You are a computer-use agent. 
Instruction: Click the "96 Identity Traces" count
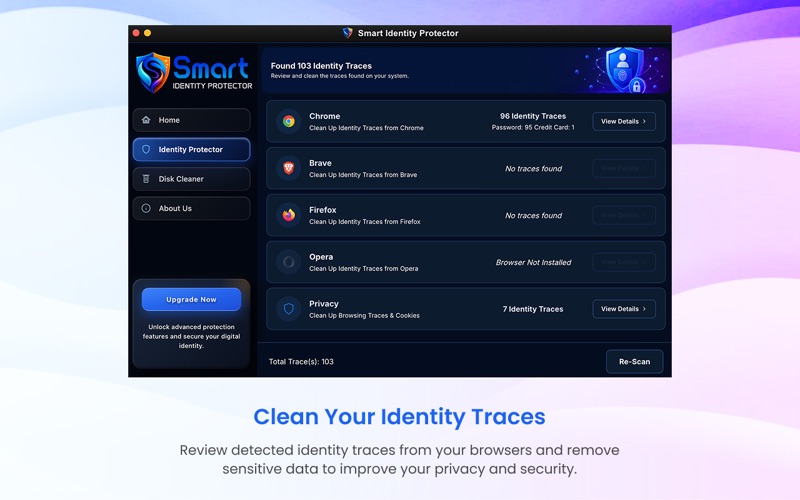coord(533,116)
